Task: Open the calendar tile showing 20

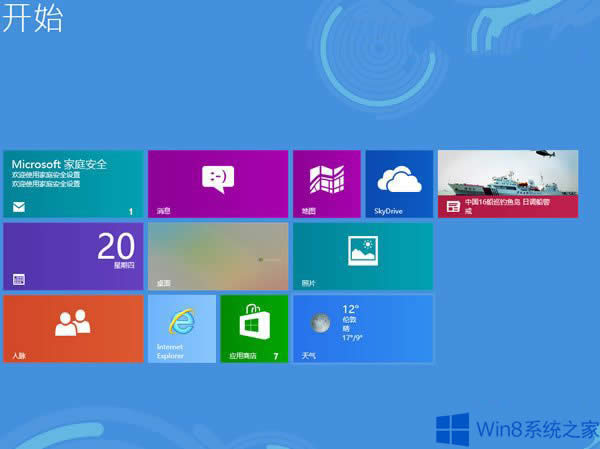Action: pyautogui.click(x=73, y=256)
